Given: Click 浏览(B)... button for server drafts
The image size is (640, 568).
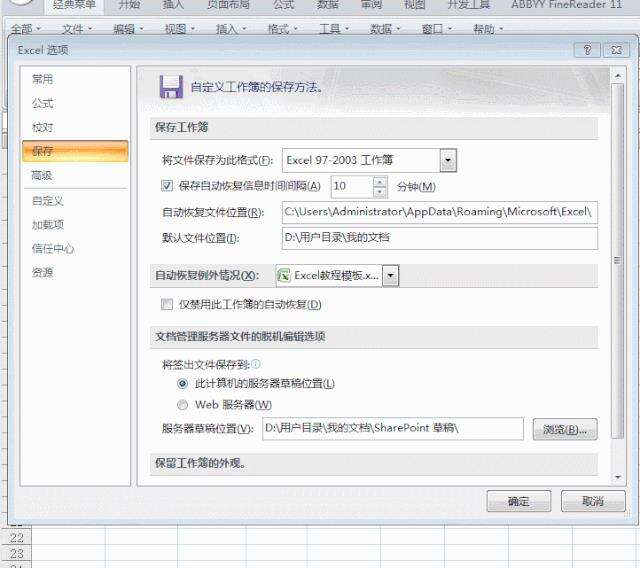Looking at the screenshot, I should (x=565, y=429).
